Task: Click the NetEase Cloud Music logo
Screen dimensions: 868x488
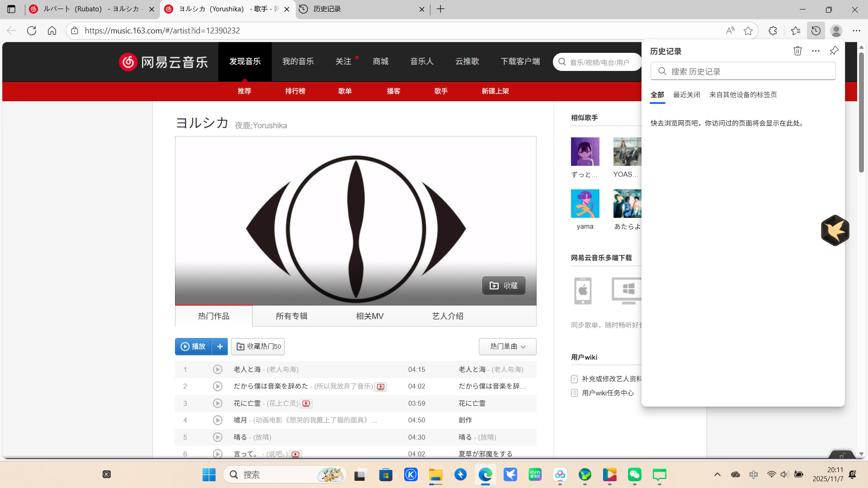Action: point(164,62)
